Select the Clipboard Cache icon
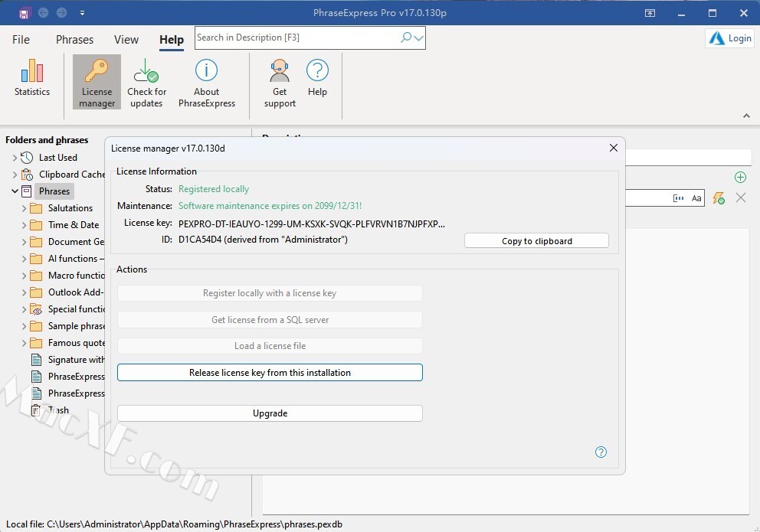 (x=27, y=175)
